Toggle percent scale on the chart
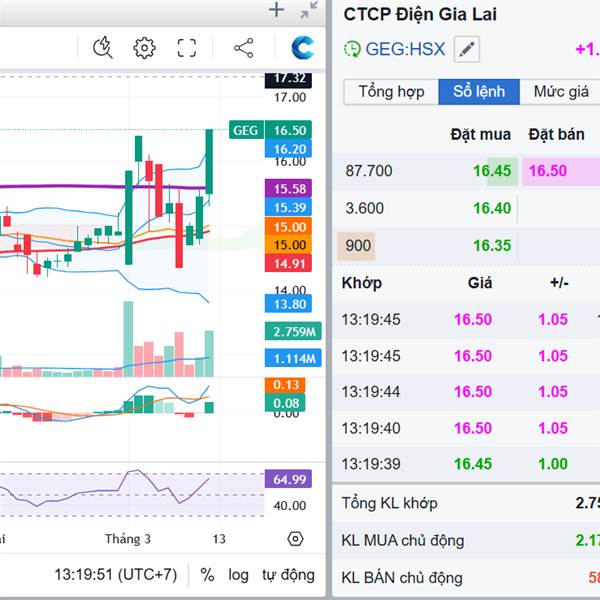600x600 pixels. pos(207,575)
